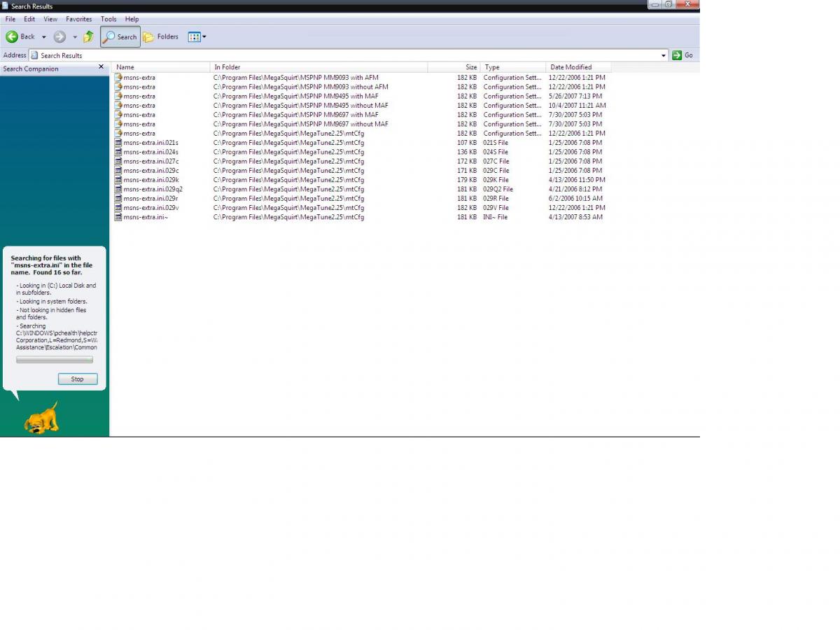Click the '179 KB' size cell
The height and width of the screenshot is (630, 840).
coord(467,180)
